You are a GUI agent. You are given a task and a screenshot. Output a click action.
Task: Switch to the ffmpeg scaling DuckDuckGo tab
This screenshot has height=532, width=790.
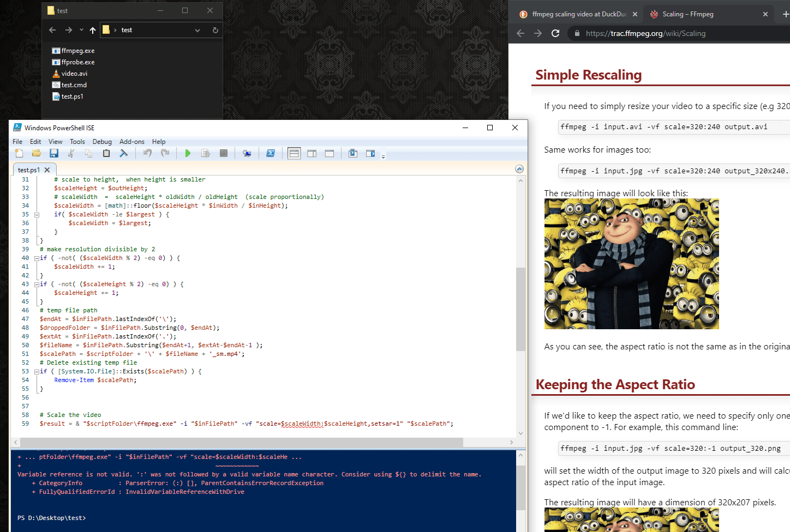click(578, 14)
